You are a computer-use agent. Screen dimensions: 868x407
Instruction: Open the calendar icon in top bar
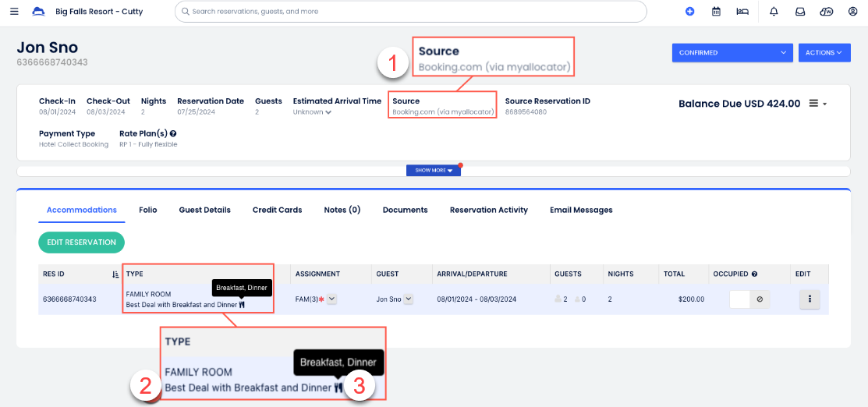[716, 12]
